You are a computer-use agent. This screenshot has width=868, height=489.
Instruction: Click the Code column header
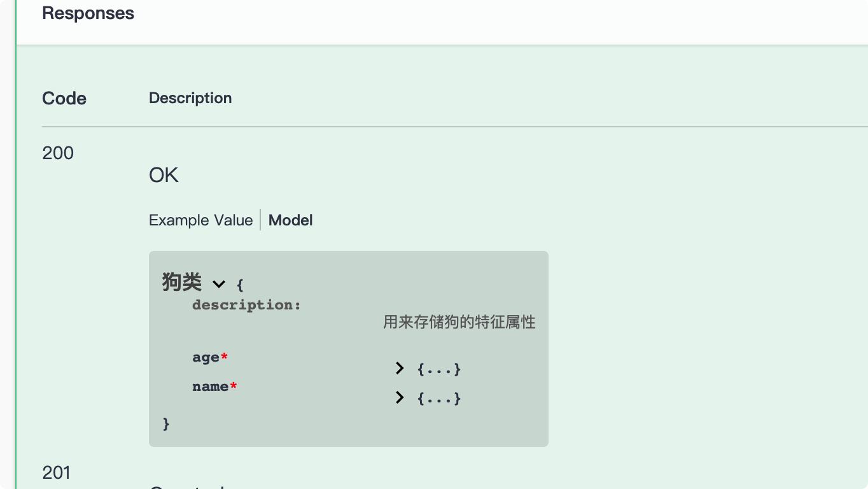pyautogui.click(x=64, y=98)
